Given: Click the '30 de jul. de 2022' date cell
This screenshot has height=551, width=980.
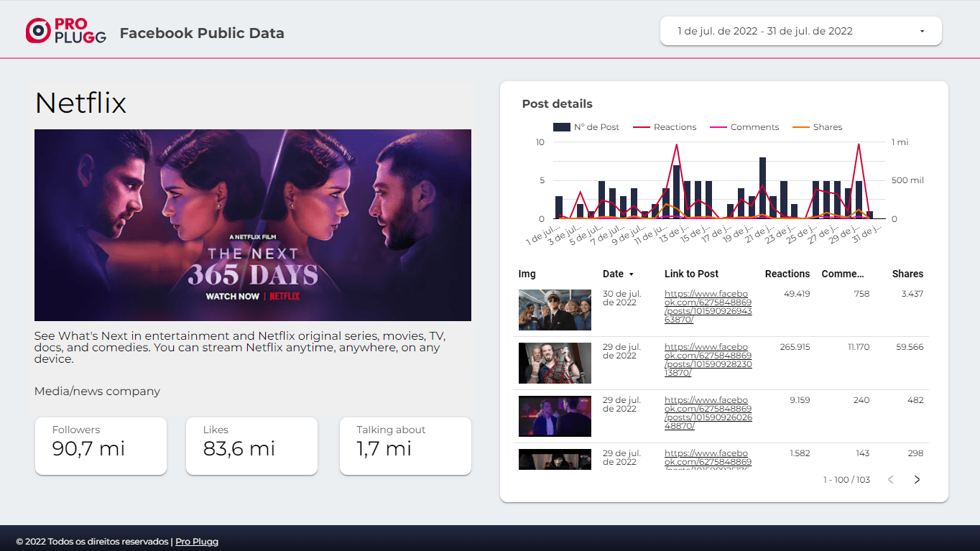Looking at the screenshot, I should click(x=622, y=298).
